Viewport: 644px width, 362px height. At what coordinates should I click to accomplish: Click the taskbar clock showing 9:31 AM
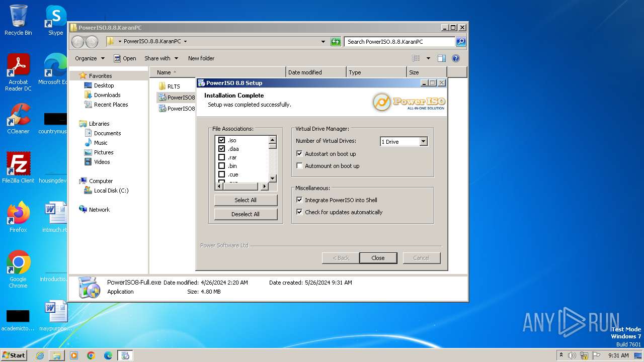618,355
